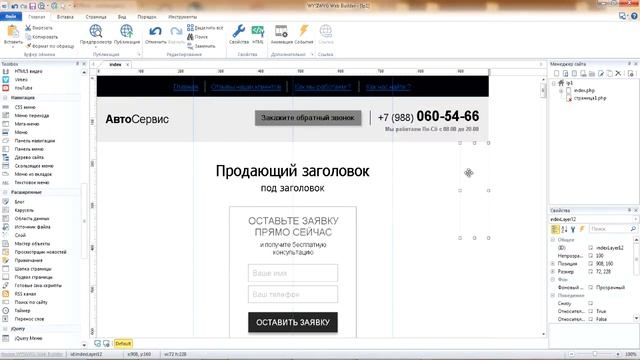
Task: Open the Файл menu tab
Action: [x=11, y=16]
